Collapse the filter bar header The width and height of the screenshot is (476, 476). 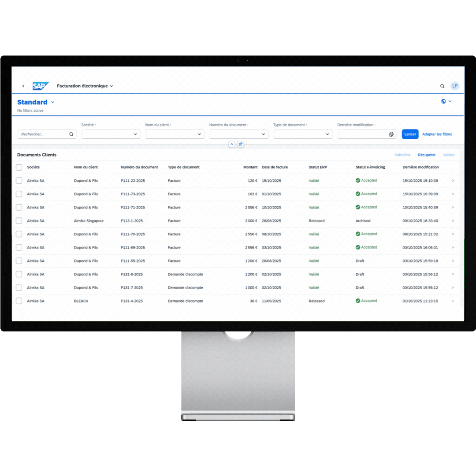(x=232, y=144)
